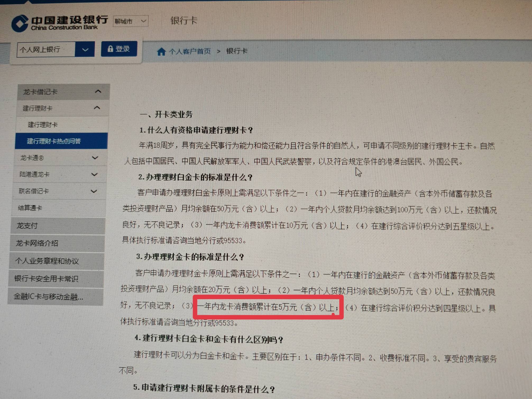Click text 一年内龙卡消费额累计在5万元（含）以上

pos(266,307)
